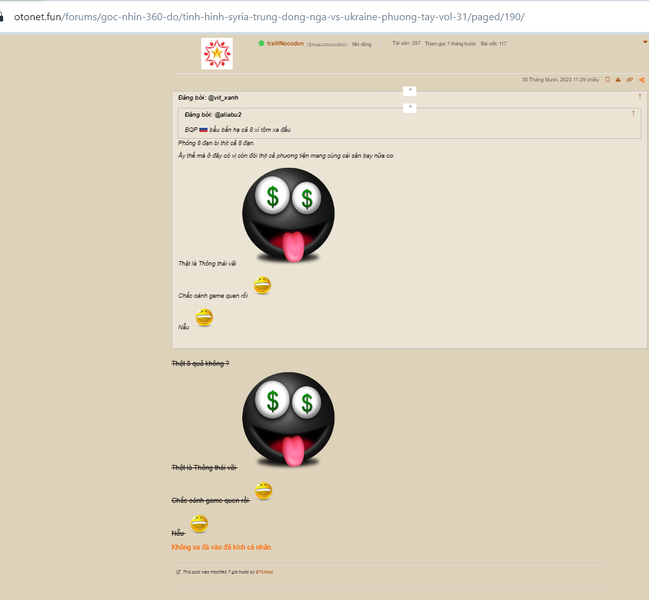The height and width of the screenshot is (600, 649).
Task: Open the @vit_xanh mention in the quote header
Action: click(x=223, y=98)
